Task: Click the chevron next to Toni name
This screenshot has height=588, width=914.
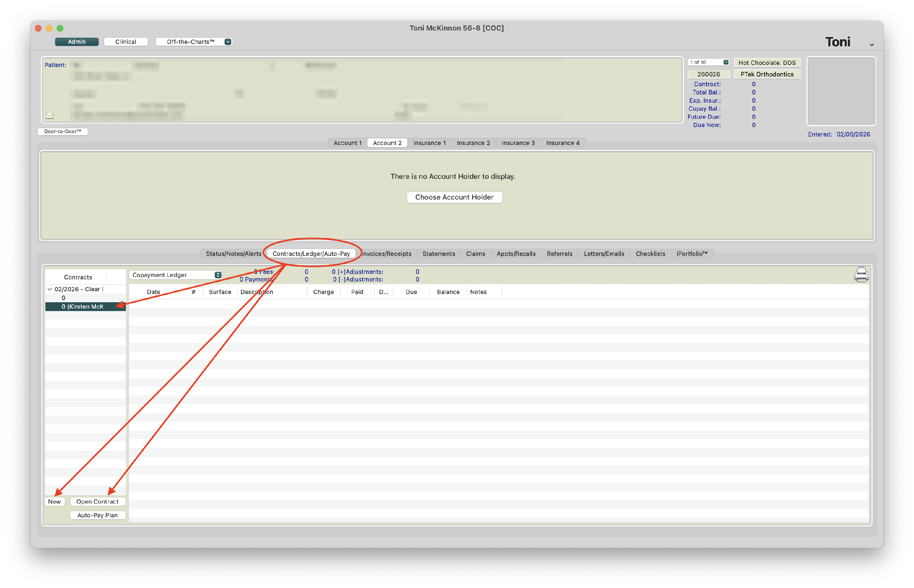Action: 871,45
